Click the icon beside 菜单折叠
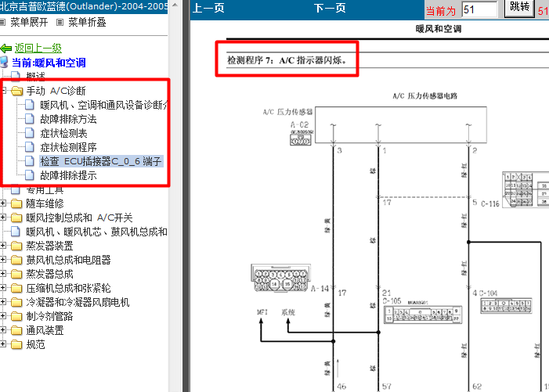 [60, 23]
